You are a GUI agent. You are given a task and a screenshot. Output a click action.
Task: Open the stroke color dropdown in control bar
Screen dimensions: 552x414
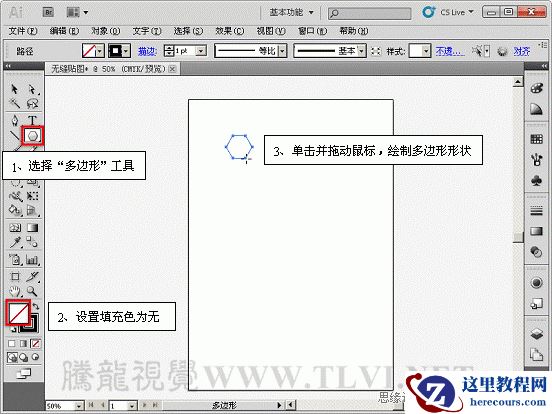click(126, 52)
